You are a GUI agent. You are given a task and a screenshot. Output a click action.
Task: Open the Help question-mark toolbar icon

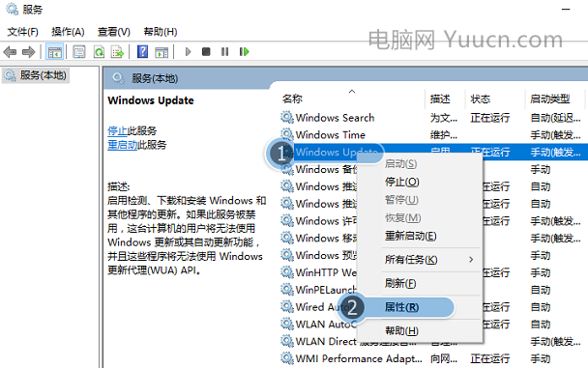click(x=142, y=51)
